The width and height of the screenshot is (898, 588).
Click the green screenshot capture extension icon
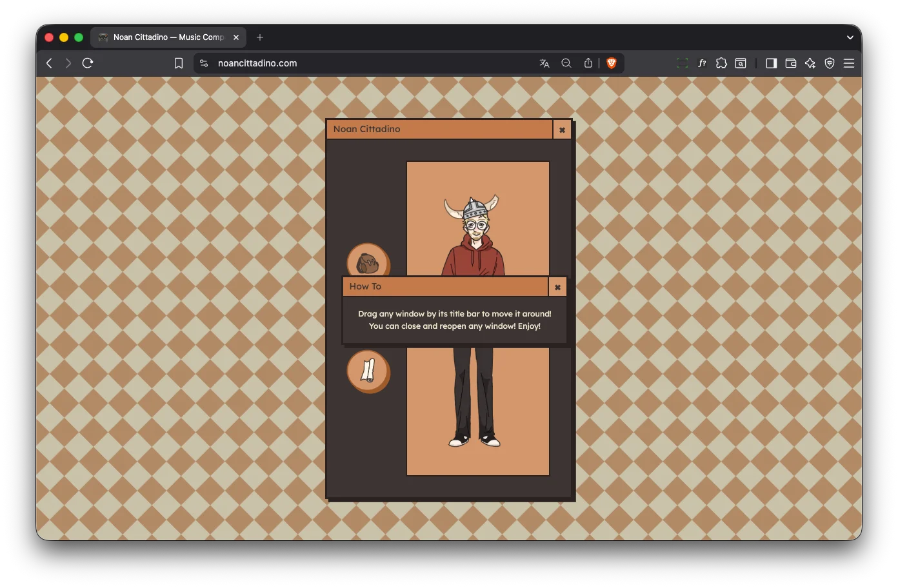pyautogui.click(x=683, y=63)
